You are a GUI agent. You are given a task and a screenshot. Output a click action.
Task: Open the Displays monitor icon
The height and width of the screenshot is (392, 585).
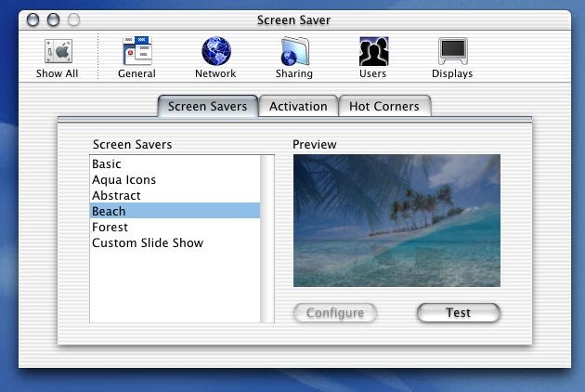pyautogui.click(x=452, y=51)
